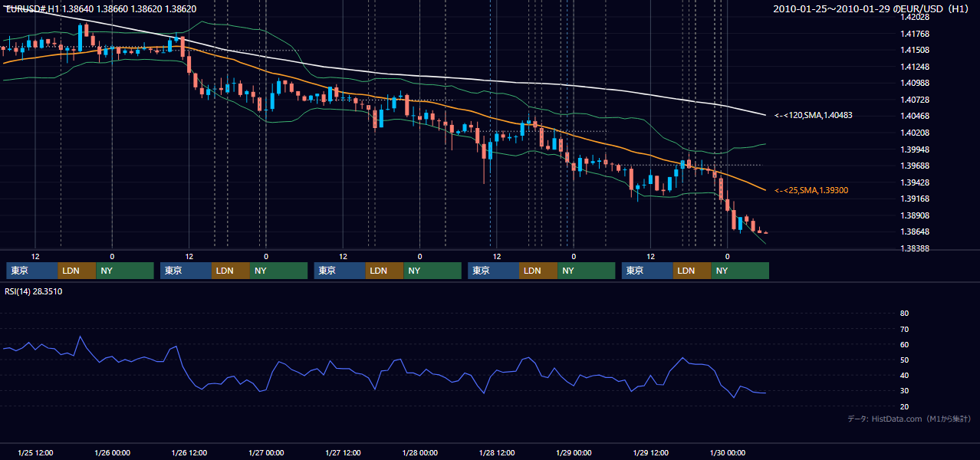
Task: Click price axis value 1.39688
Action: click(x=914, y=166)
